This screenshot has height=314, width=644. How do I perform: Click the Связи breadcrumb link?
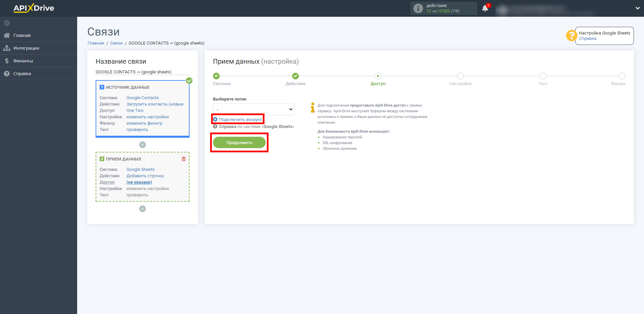coord(116,43)
